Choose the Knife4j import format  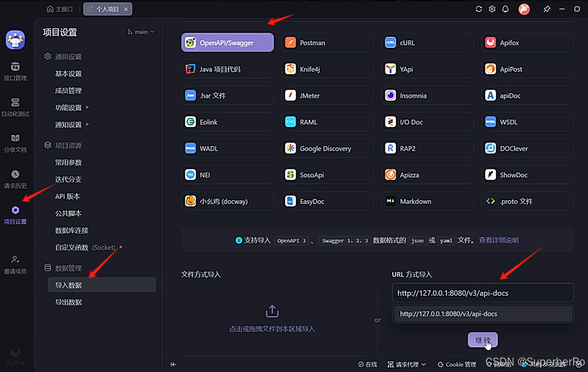(x=326, y=69)
